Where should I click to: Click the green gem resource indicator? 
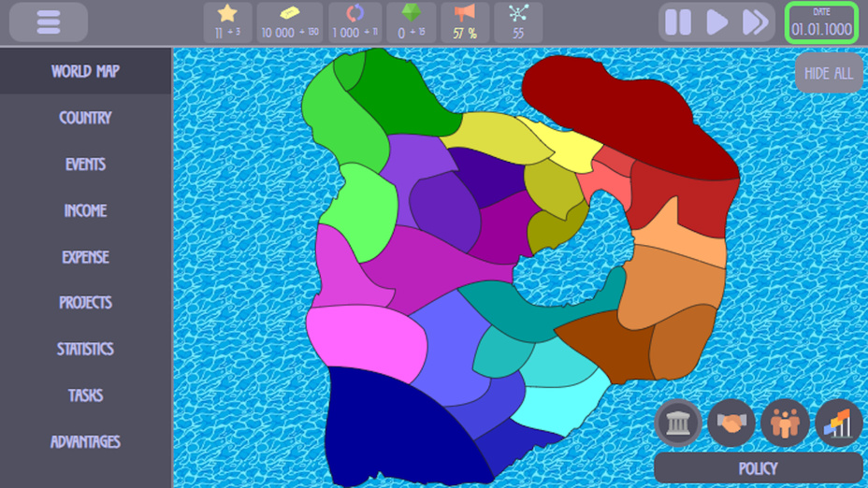point(411,22)
